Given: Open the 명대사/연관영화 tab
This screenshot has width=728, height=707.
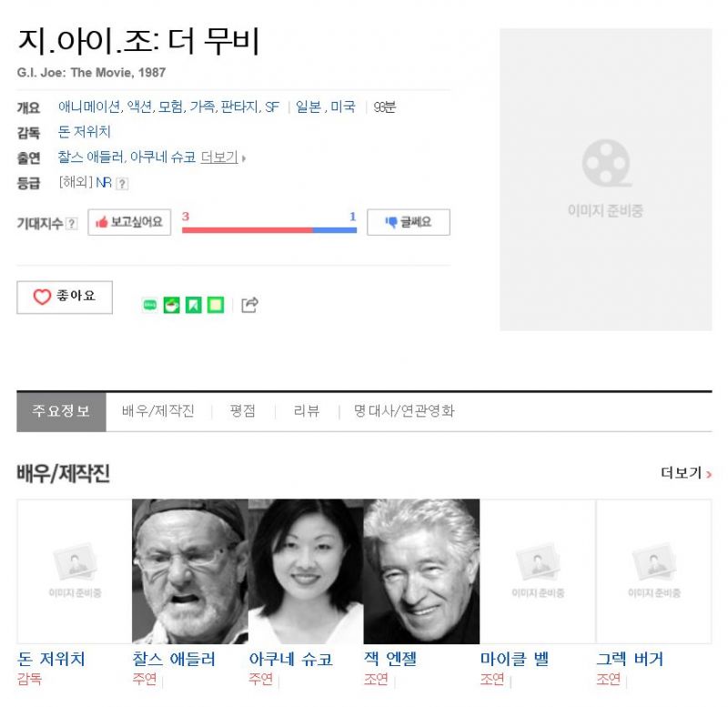Looking at the screenshot, I should [x=404, y=411].
